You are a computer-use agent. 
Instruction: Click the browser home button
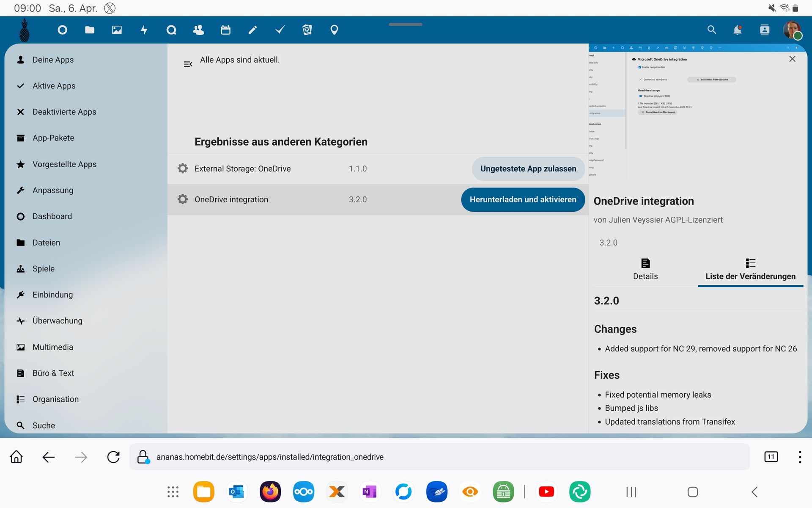(x=16, y=457)
